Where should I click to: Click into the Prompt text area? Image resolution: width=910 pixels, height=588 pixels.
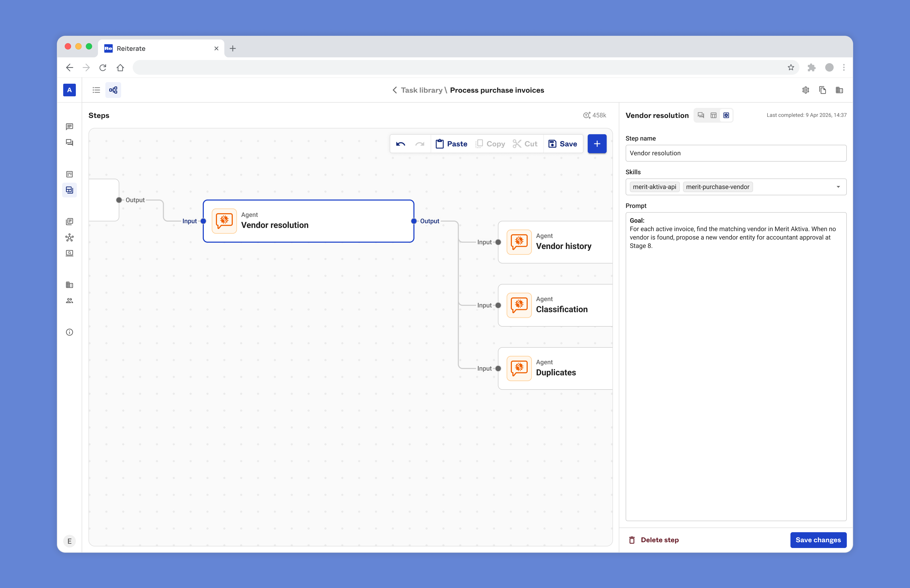coord(736,367)
